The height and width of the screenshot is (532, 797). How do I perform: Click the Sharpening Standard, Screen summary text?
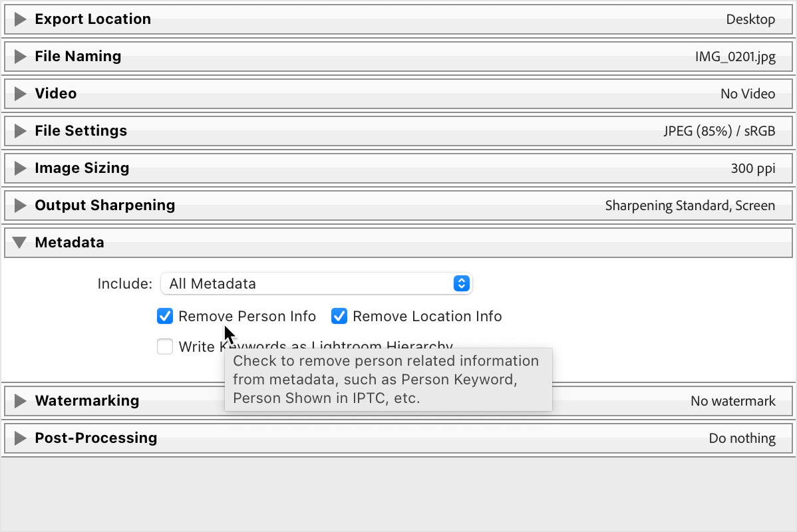pyautogui.click(x=691, y=205)
